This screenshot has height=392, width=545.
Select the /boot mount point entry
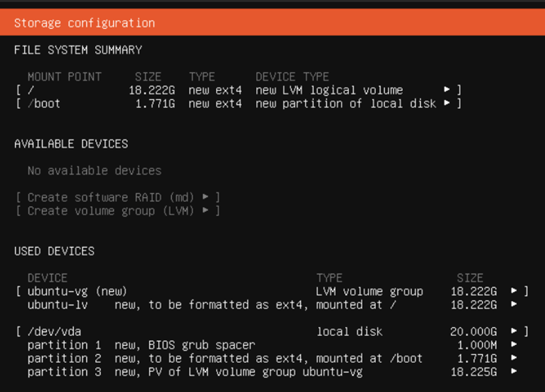(238, 104)
